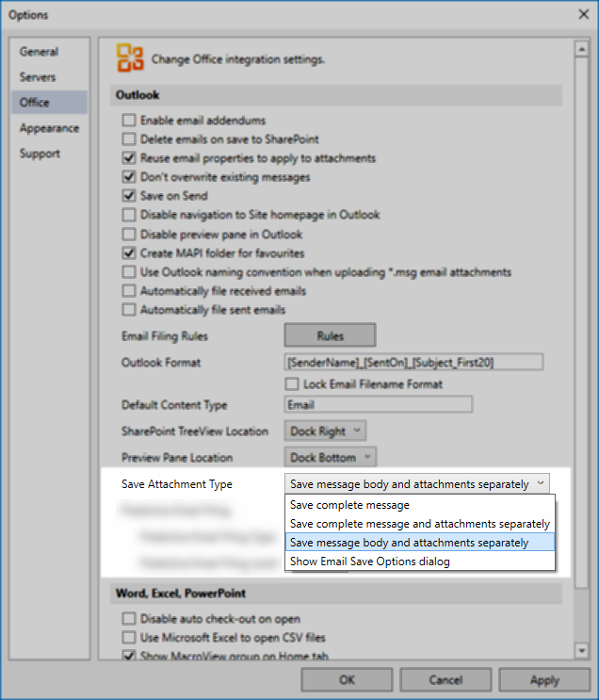Enable email addendums checkbox
599x700 pixels.
point(129,120)
